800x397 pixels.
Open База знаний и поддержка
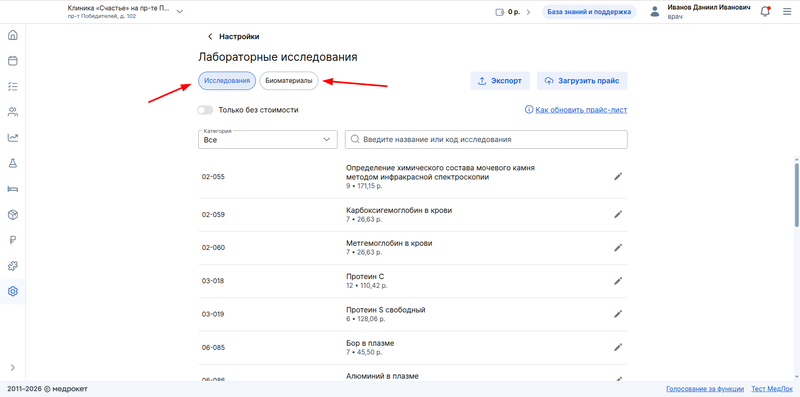(589, 12)
